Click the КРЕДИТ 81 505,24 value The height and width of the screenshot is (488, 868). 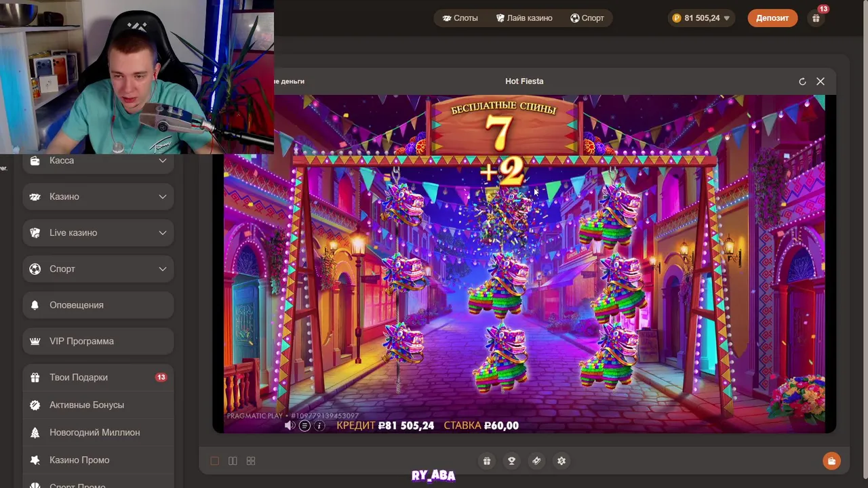pos(385,426)
